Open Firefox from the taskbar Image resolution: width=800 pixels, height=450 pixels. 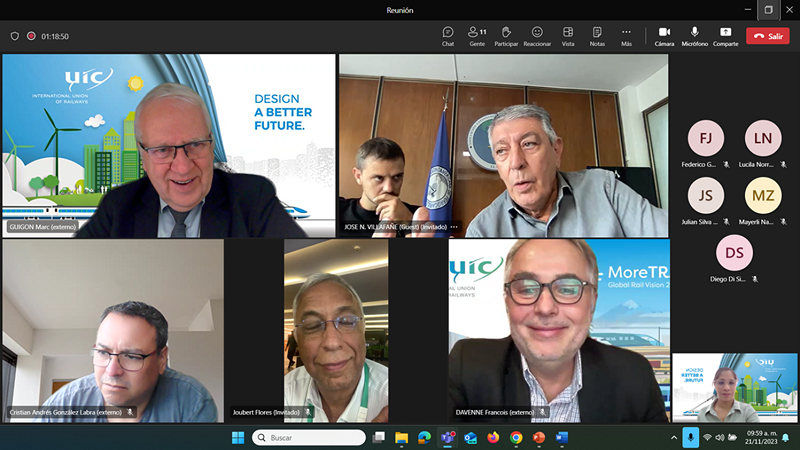click(x=493, y=438)
